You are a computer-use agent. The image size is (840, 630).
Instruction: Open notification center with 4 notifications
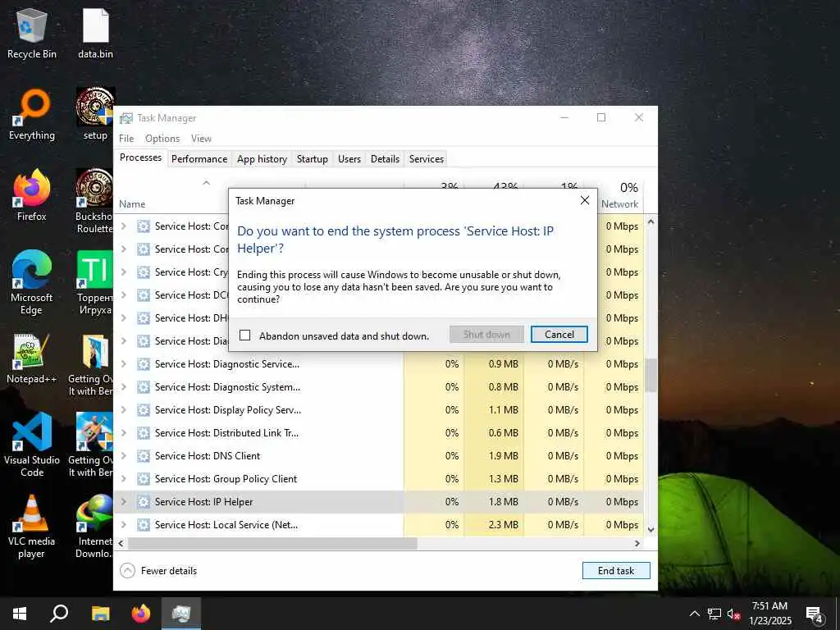[x=814, y=614]
